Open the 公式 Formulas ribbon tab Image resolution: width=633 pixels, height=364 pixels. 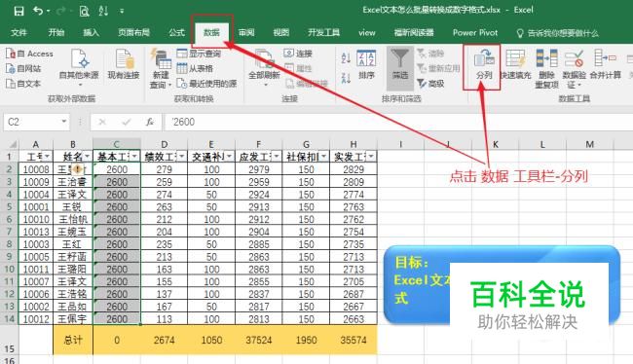176,33
